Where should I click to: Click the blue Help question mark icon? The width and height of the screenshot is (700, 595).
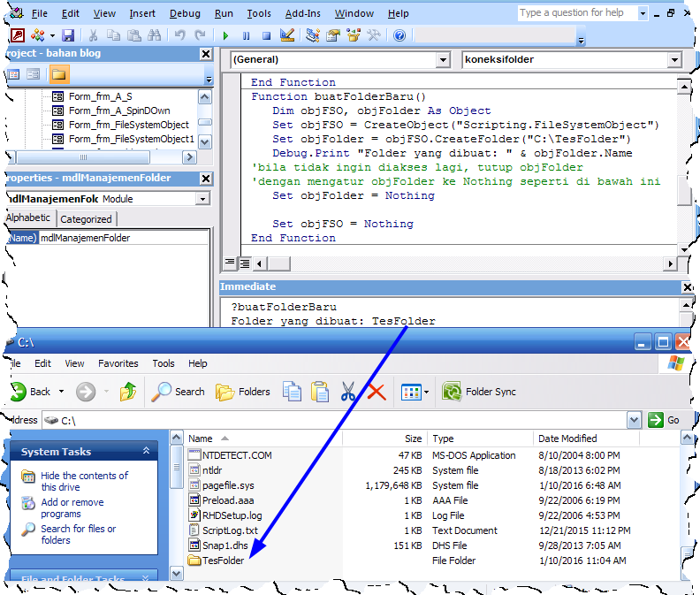[x=399, y=35]
